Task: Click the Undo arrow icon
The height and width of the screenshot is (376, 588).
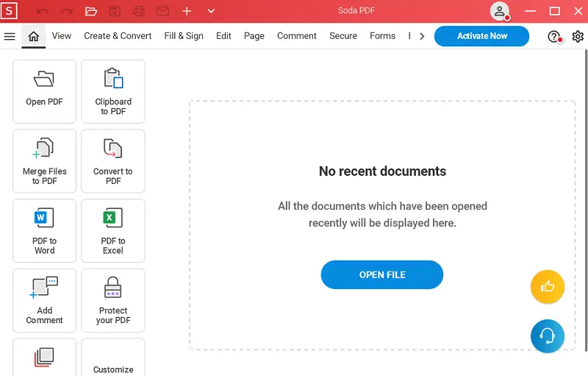Action: 43,11
